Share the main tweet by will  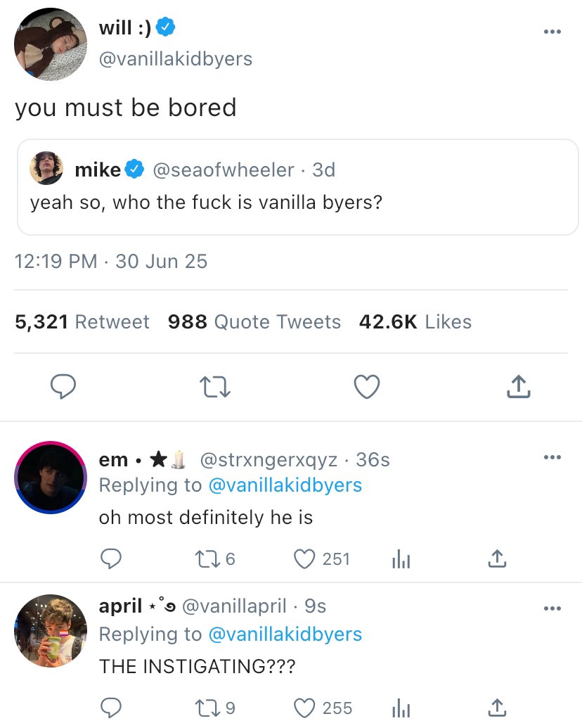coord(517,386)
